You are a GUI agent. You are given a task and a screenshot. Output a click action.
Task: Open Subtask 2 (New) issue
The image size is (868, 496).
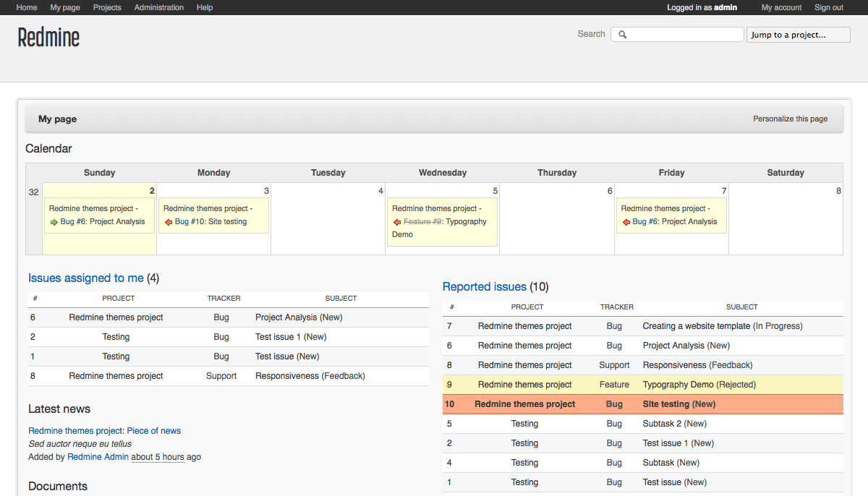[x=675, y=424]
